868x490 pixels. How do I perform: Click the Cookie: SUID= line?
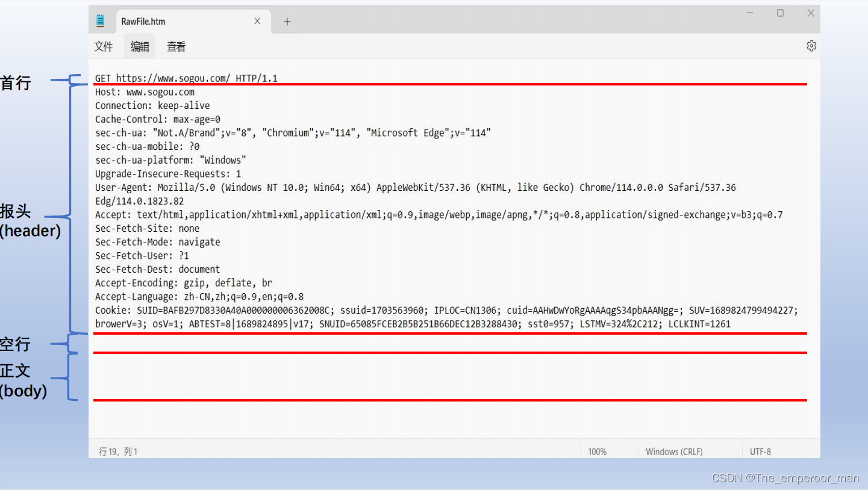tap(446, 311)
